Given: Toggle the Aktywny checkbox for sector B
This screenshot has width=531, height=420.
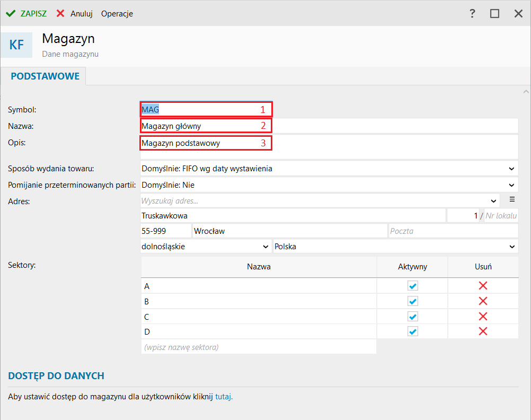Looking at the screenshot, I should coord(412,301).
